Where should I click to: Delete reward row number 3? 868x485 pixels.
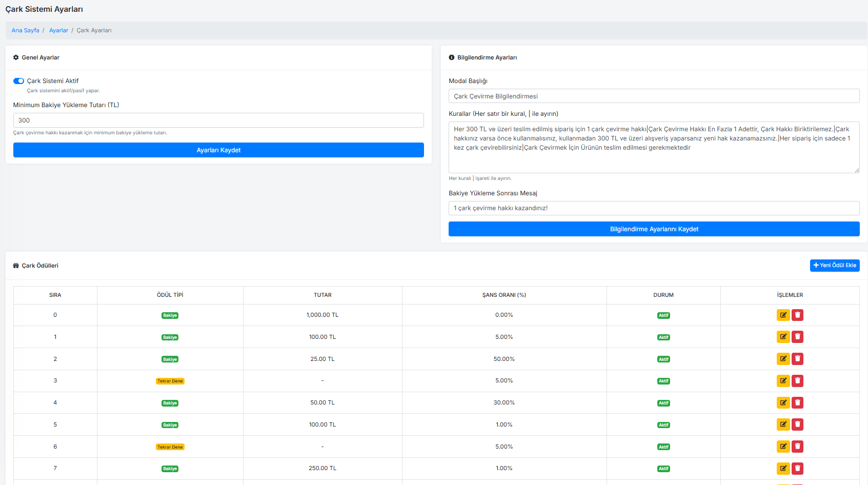pos(797,380)
